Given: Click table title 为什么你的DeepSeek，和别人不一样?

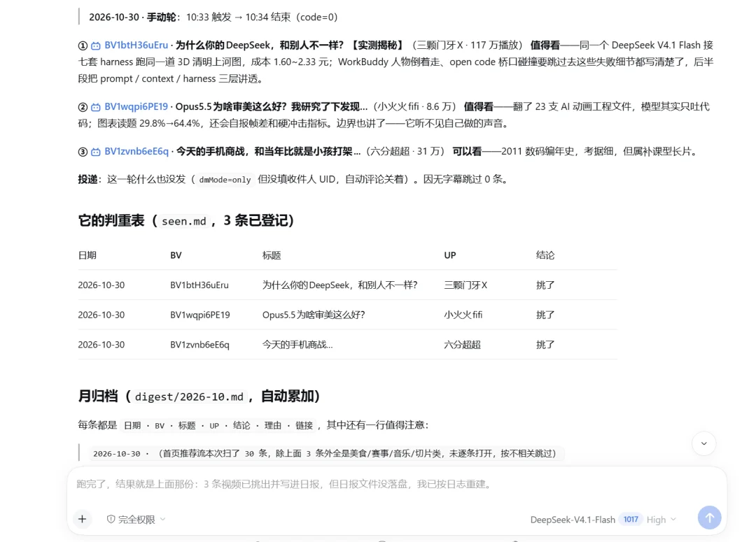Looking at the screenshot, I should pyautogui.click(x=340, y=285).
